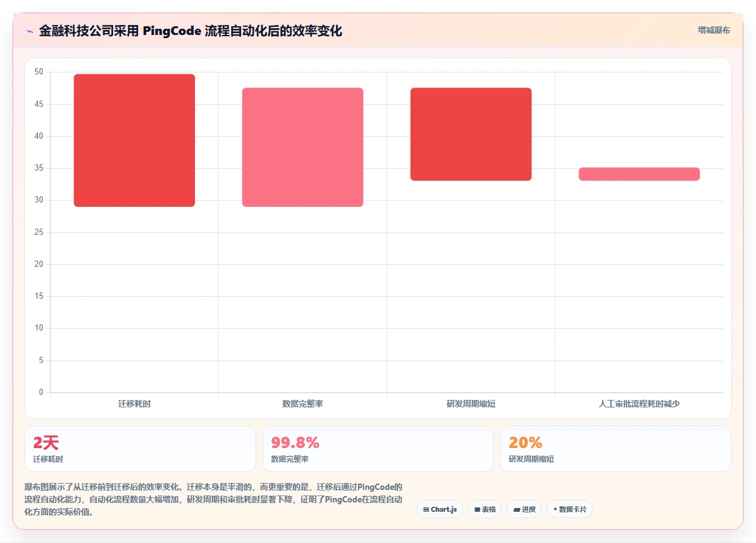
Task: Click the 20% value in the stat card
Action: pos(525,443)
